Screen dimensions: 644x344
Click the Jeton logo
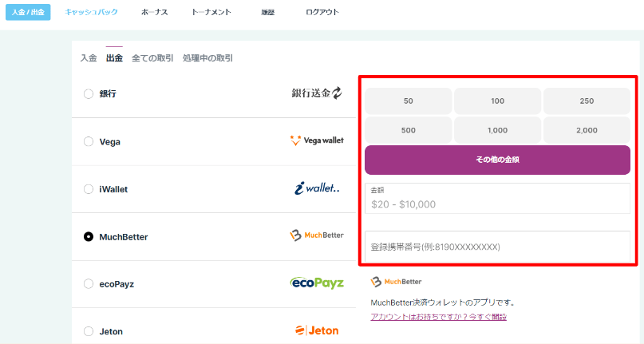click(317, 330)
